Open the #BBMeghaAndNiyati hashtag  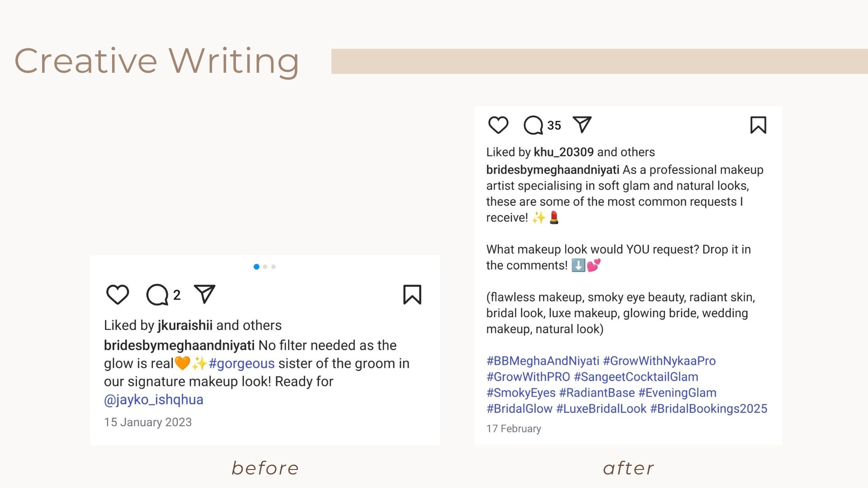[542, 361]
